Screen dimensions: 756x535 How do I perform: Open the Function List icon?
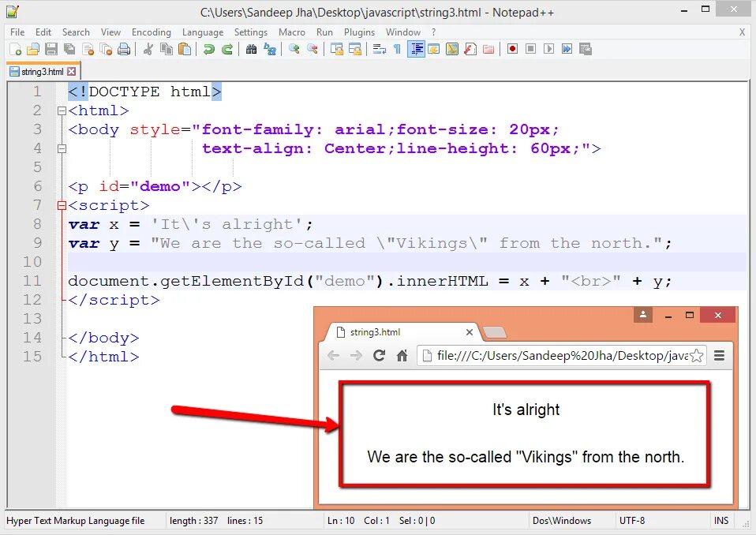point(470,49)
